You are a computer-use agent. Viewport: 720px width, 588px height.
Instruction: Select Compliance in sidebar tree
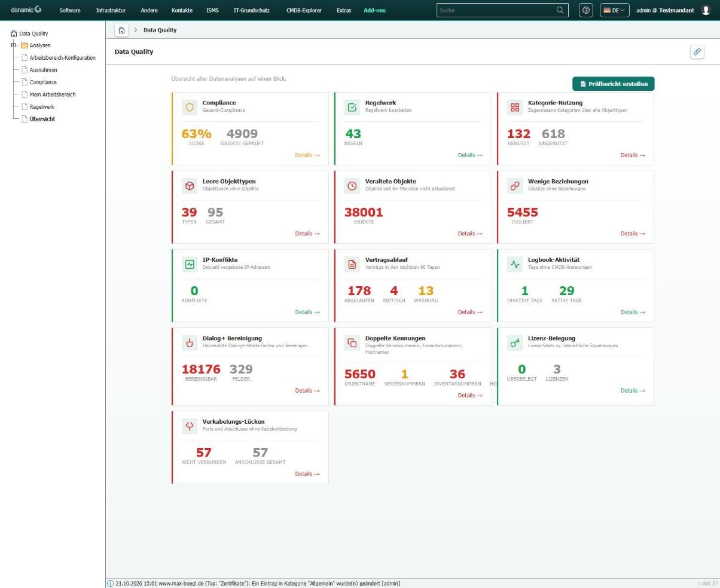tap(43, 82)
